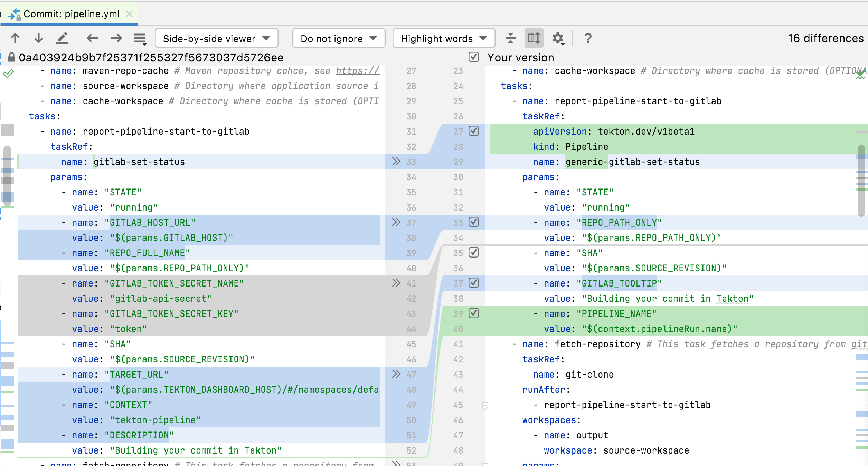
Task: Uncheck change checkbox at line 27
Action: pos(474,131)
